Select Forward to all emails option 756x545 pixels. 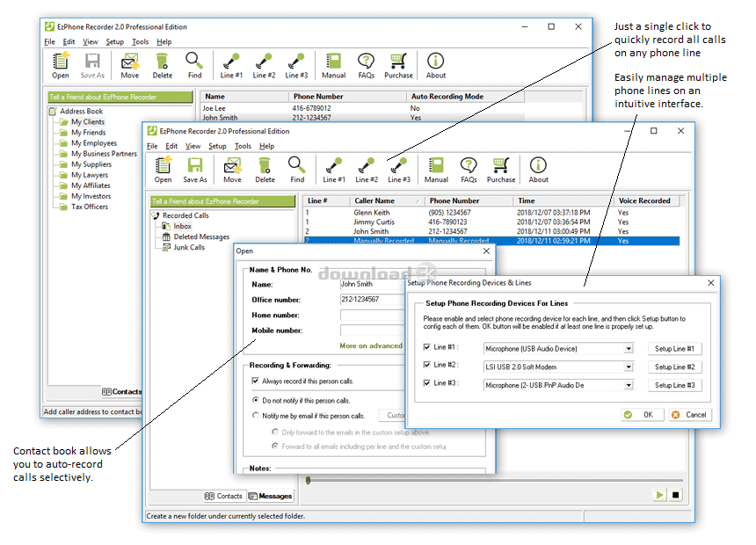tap(275, 447)
